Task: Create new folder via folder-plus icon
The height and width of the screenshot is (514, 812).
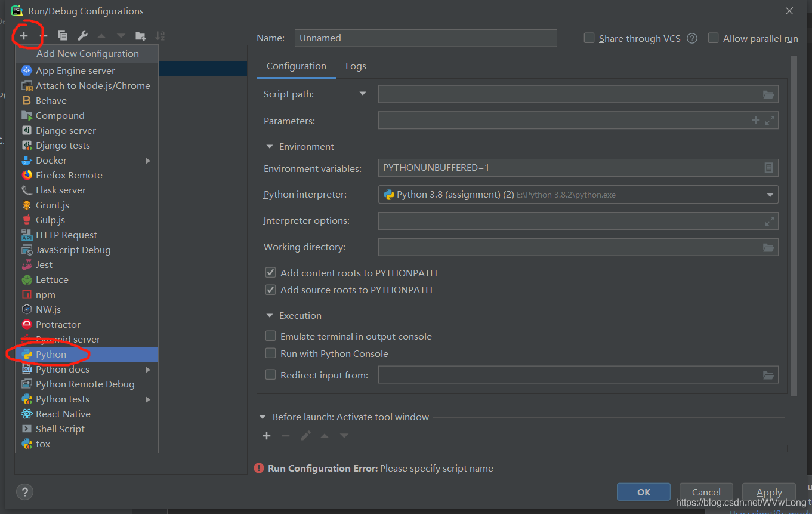Action: 141,36
